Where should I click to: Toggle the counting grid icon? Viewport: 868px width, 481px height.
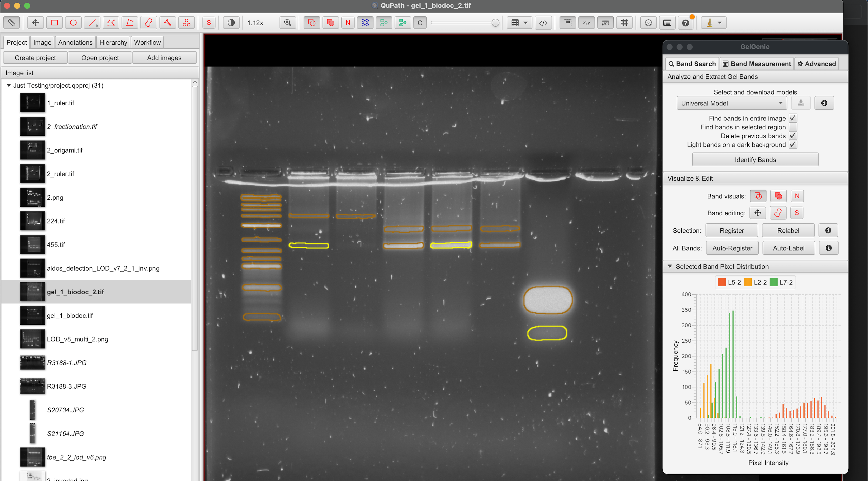pyautogui.click(x=624, y=23)
